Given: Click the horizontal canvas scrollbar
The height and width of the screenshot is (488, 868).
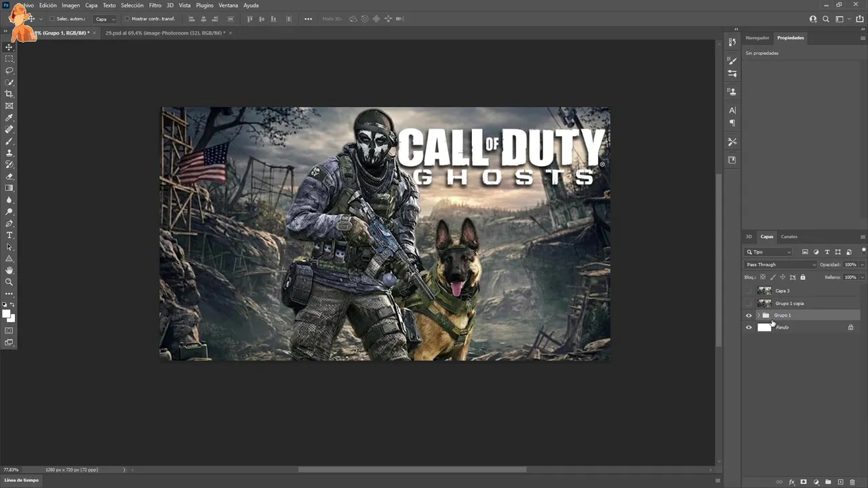Looking at the screenshot, I should pyautogui.click(x=412, y=469).
